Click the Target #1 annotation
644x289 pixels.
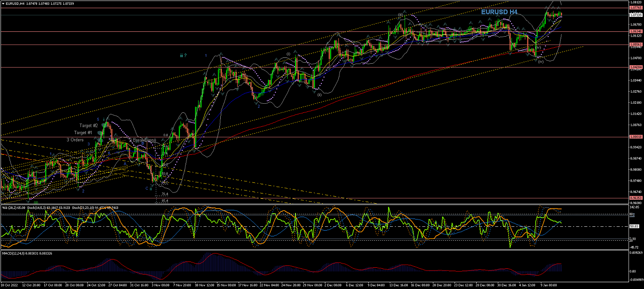[83, 133]
